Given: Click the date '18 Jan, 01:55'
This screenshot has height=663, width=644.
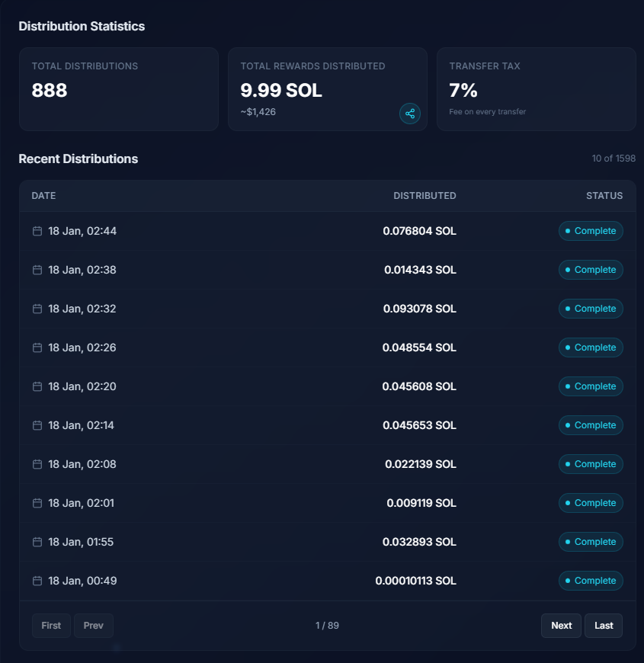Looking at the screenshot, I should 81,542.
